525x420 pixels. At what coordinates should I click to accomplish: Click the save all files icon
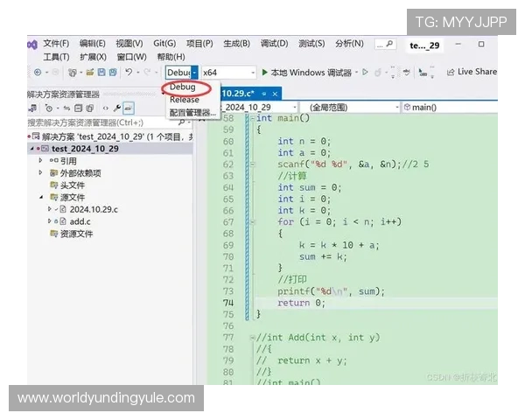point(113,72)
